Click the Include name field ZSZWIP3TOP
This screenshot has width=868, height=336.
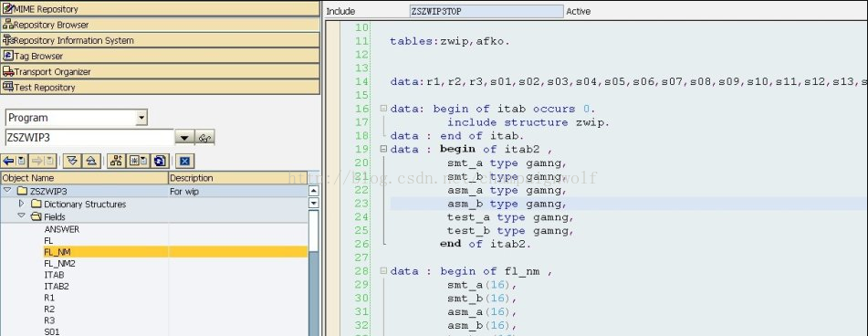coord(486,11)
